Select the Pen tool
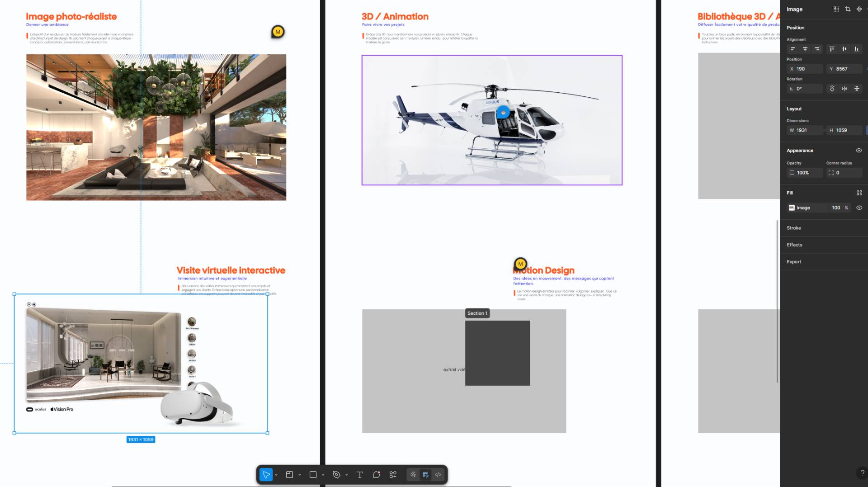Image resolution: width=868 pixels, height=487 pixels. (336, 475)
